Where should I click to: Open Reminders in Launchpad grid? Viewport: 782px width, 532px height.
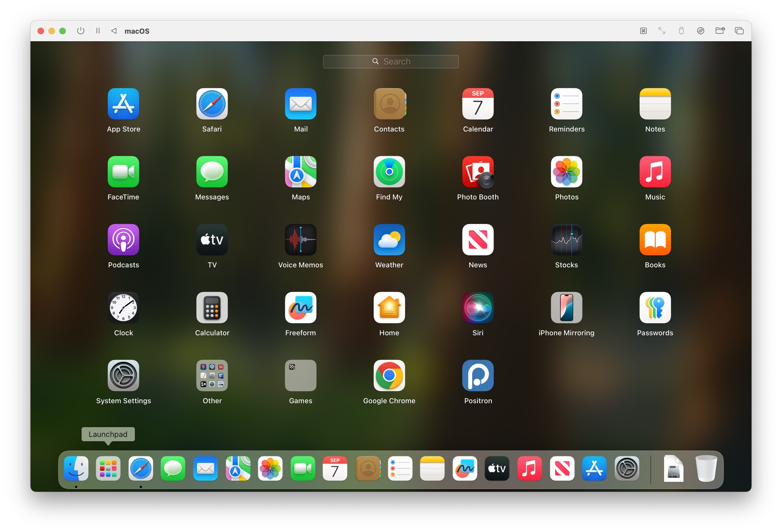coord(567,104)
